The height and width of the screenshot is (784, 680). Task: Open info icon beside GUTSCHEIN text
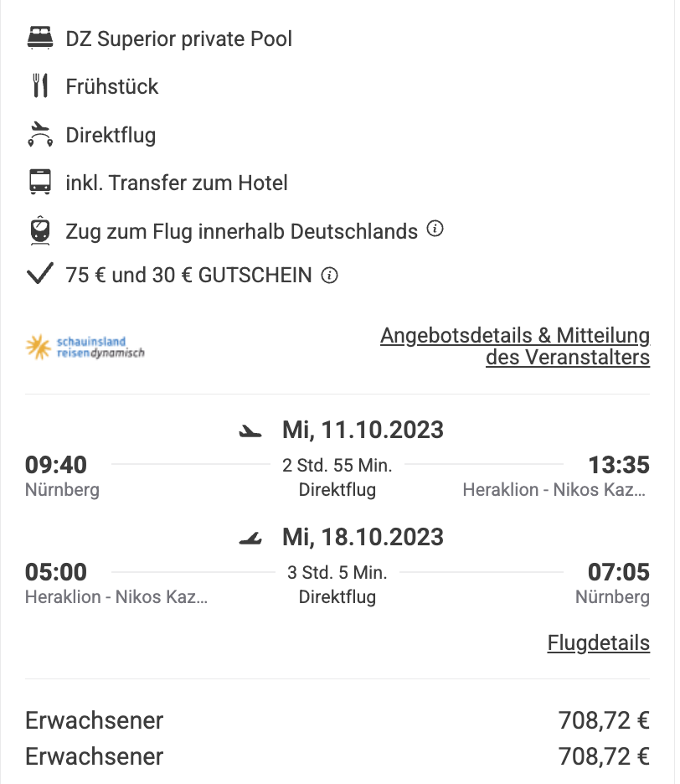(x=329, y=275)
